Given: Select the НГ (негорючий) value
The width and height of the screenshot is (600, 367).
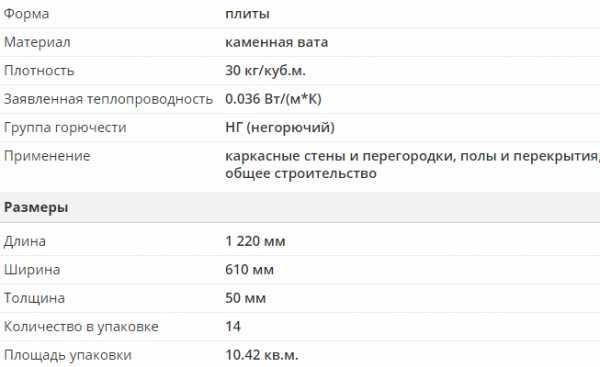Looking at the screenshot, I should [280, 127].
